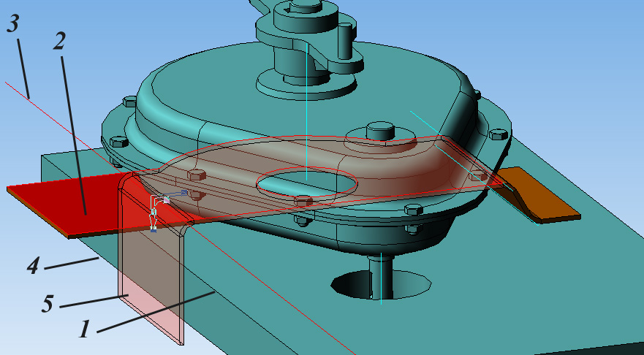Select the hex bolt on the far-left flange
Viewport: 644px width, 355px height.
click(119, 142)
